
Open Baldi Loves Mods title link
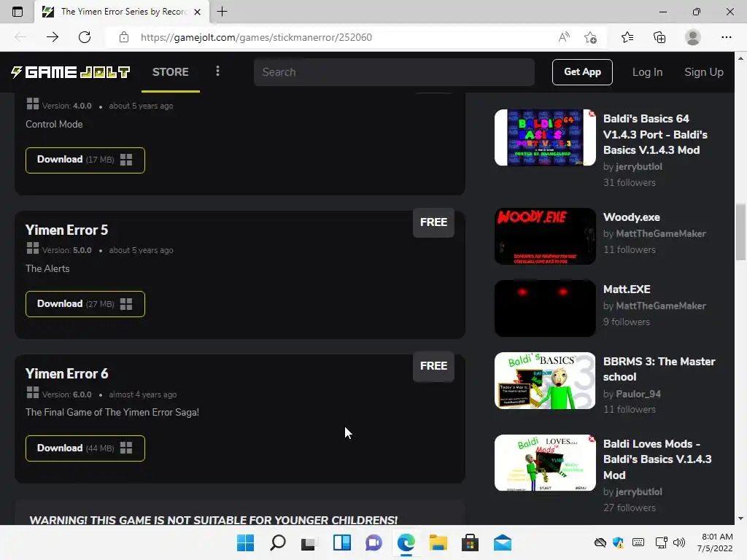pos(657,459)
